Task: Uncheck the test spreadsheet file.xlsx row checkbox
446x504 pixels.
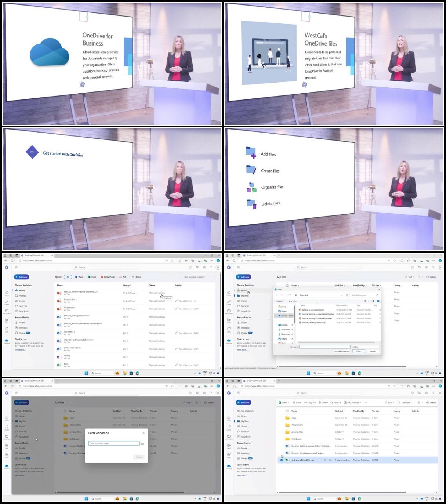Action: point(282,460)
